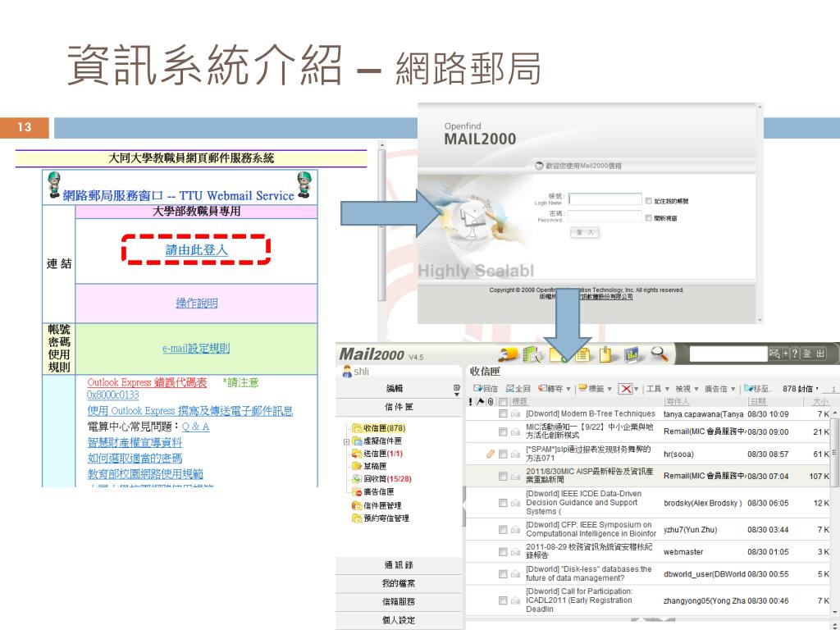Open the notes list icon in top toolbar
The image size is (840, 630).
pos(582,354)
